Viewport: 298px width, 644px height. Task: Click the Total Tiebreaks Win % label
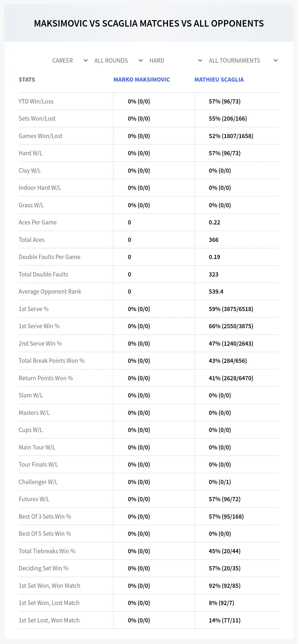point(47,551)
